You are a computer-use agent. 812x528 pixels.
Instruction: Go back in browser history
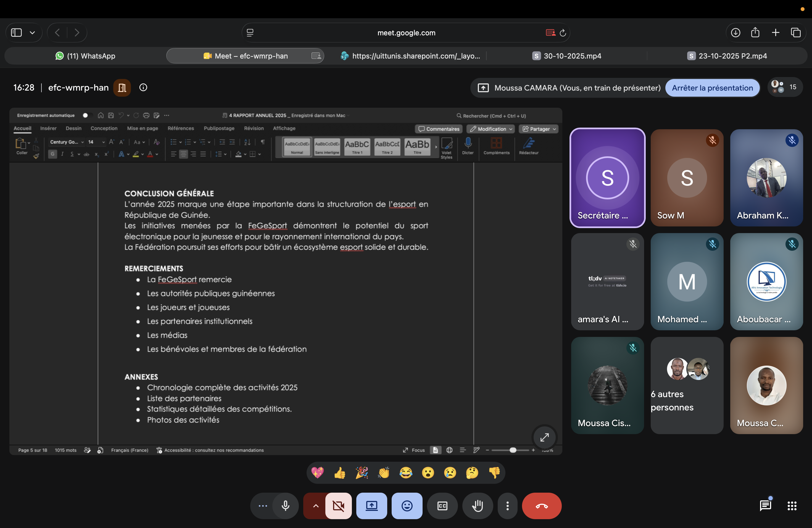57,32
